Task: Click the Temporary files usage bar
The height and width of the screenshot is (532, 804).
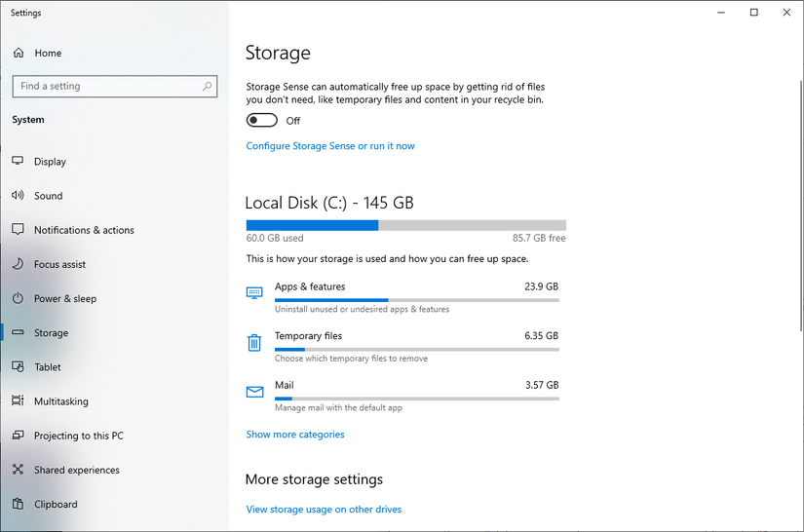Action: (x=417, y=350)
